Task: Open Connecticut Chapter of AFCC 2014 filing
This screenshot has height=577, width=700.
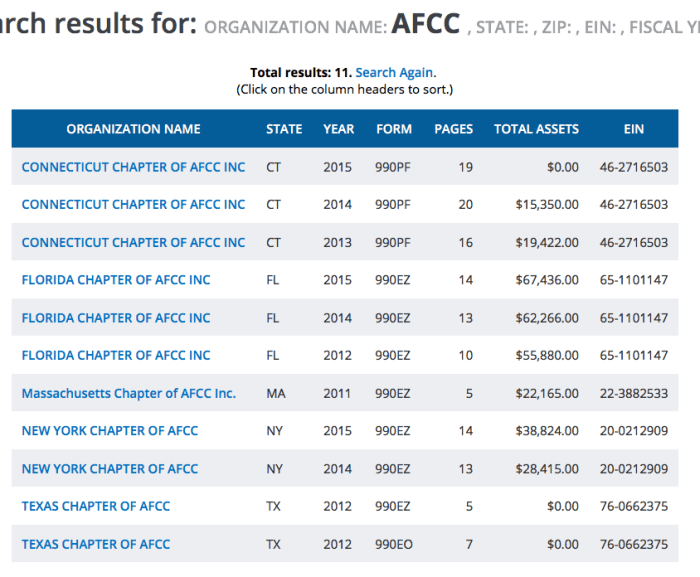Action: [133, 204]
